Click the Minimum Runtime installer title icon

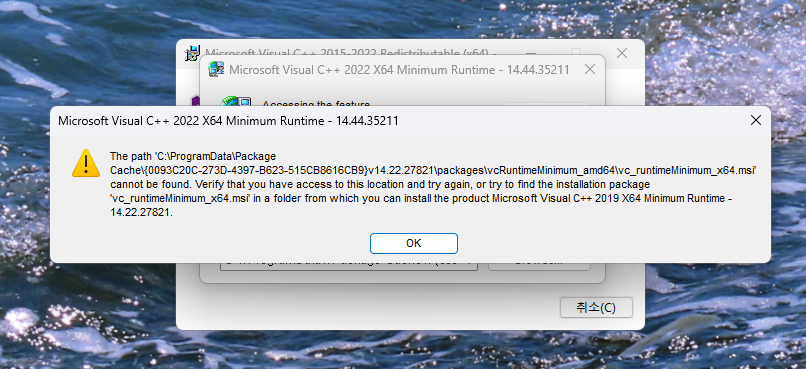click(x=216, y=69)
